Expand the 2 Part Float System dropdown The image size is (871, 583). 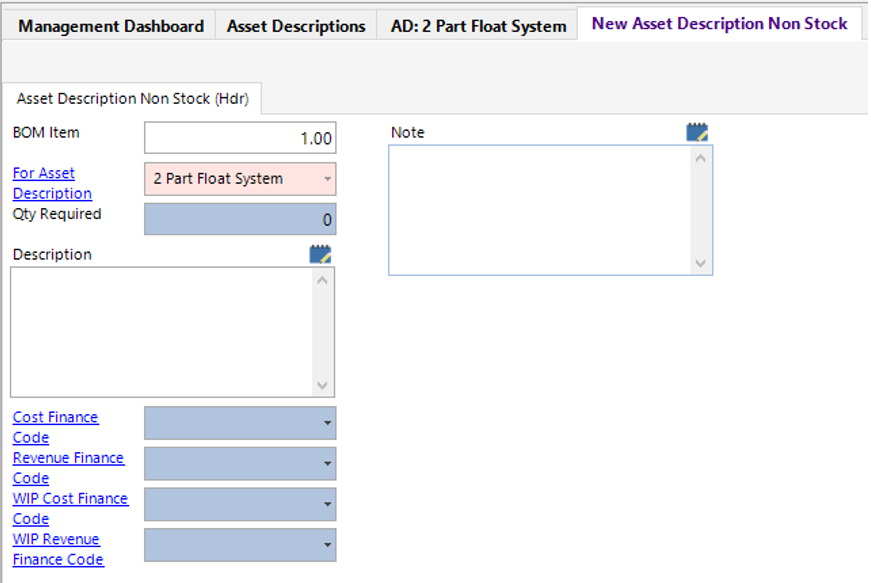pyautogui.click(x=327, y=180)
